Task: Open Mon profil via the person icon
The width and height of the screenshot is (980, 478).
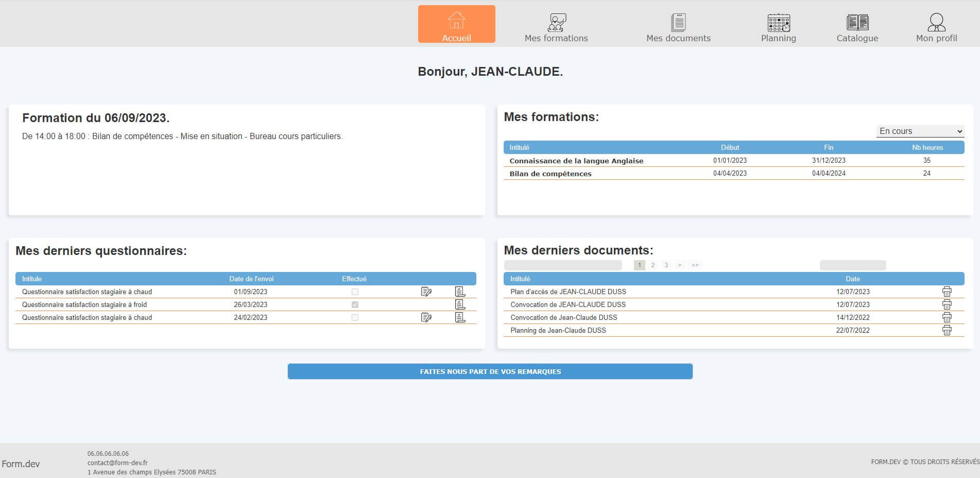Action: [x=936, y=23]
